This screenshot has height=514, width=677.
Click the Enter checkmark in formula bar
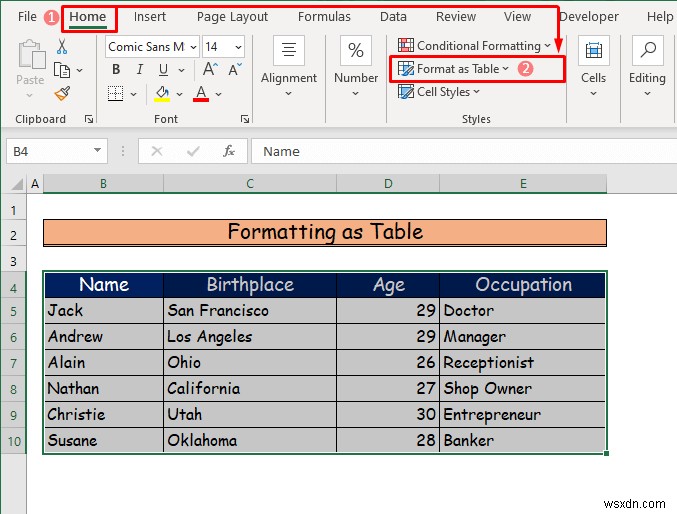[x=193, y=151]
